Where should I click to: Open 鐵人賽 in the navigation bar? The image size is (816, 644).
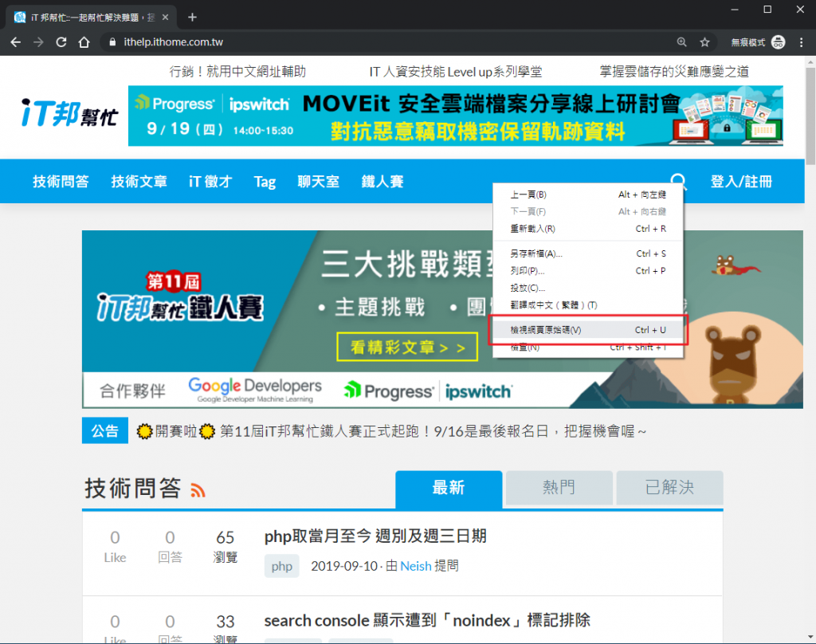382,181
